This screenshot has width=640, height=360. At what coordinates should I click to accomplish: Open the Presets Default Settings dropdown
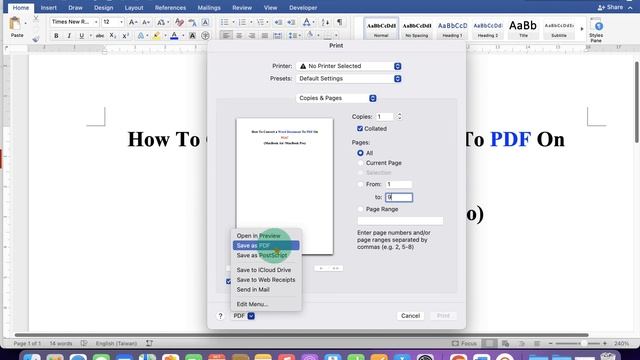point(349,79)
